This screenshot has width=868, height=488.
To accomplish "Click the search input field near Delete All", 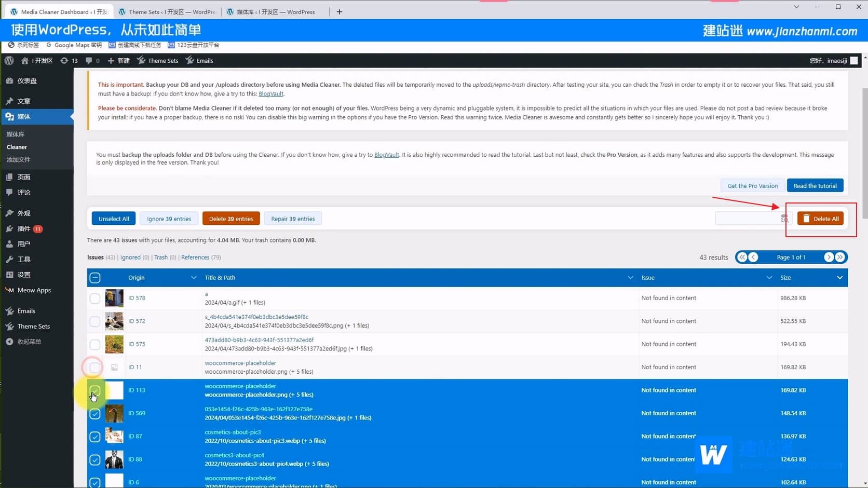I will click(747, 219).
